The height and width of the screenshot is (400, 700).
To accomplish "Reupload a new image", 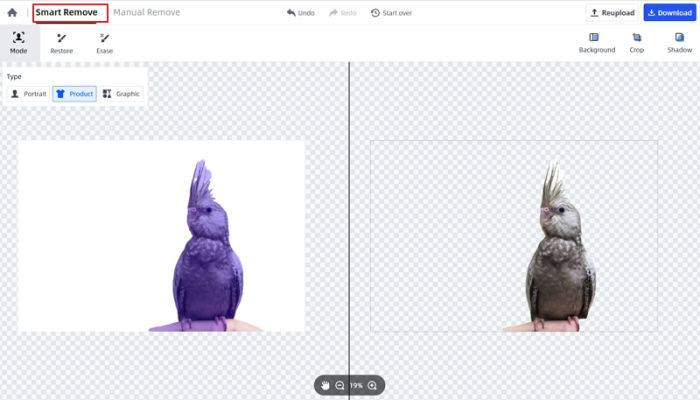I will coord(612,12).
